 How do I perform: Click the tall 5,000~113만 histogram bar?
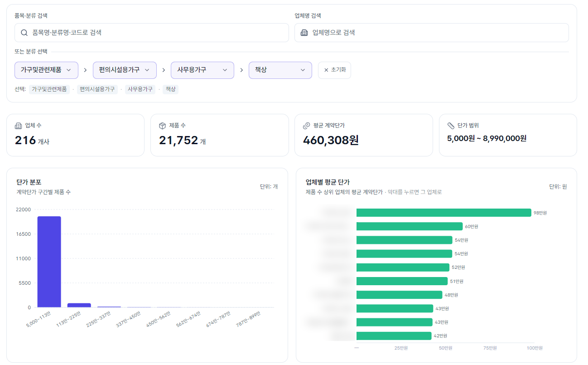point(49,262)
